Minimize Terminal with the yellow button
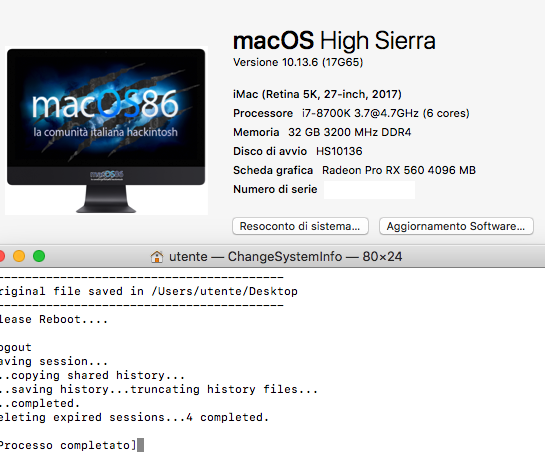Viewport: 545px width, 462px height. tap(19, 256)
